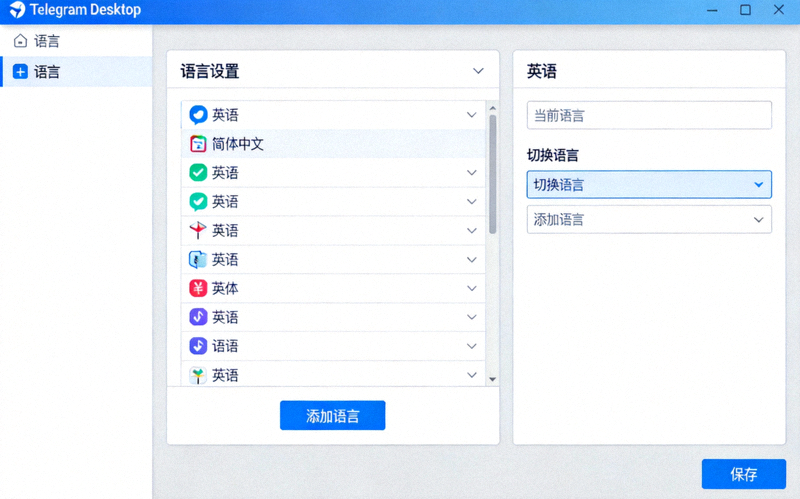The height and width of the screenshot is (499, 800).
Task: Click the Telegram logo in title bar
Action: coord(17,10)
